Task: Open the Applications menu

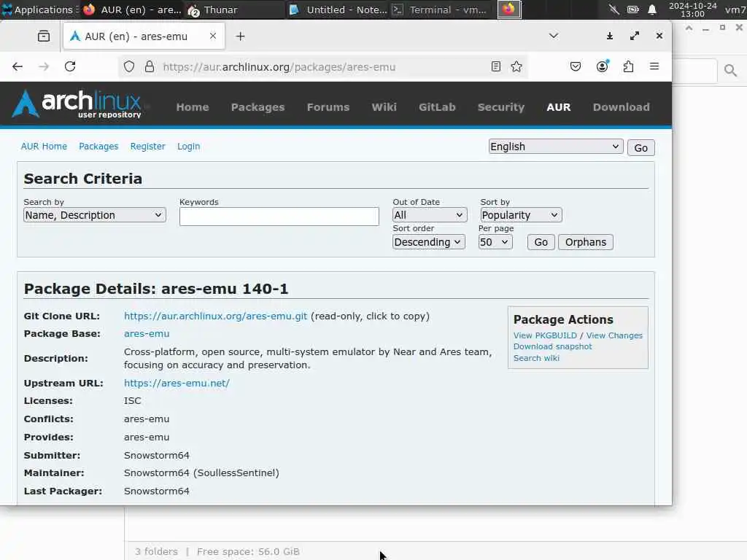Action: [39, 9]
